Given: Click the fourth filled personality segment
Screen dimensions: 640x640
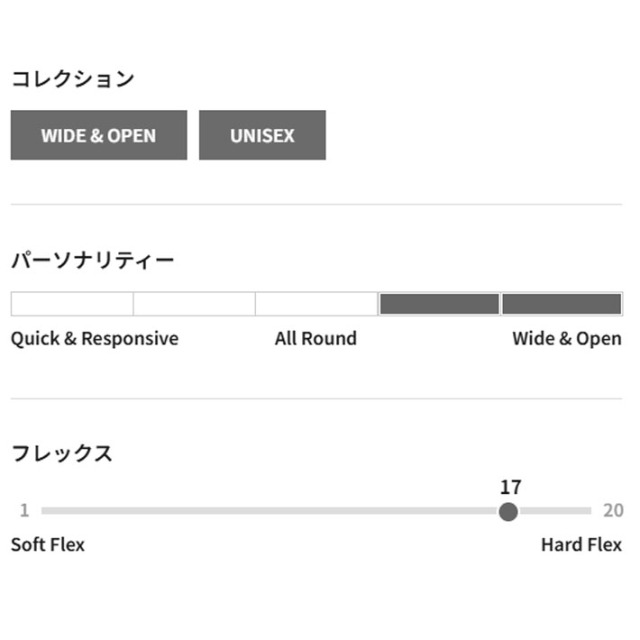Looking at the screenshot, I should (439, 304).
